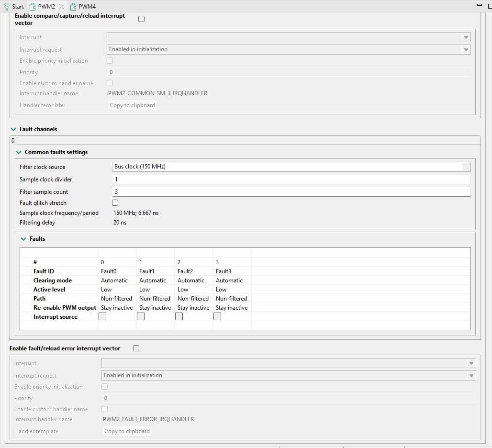
Task: Toggle Fault glitch stretch checkbox
Action: pos(115,202)
